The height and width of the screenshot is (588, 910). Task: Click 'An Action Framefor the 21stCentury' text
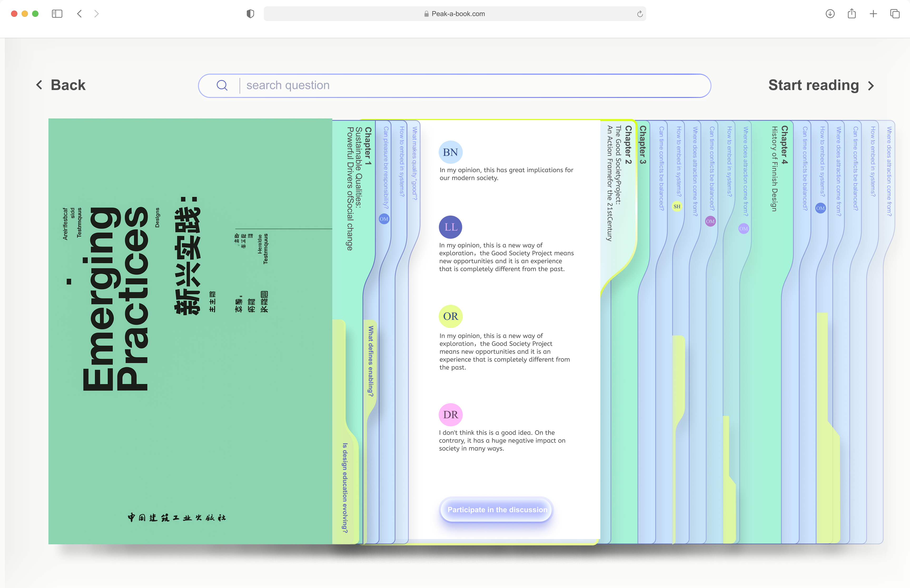(610, 183)
